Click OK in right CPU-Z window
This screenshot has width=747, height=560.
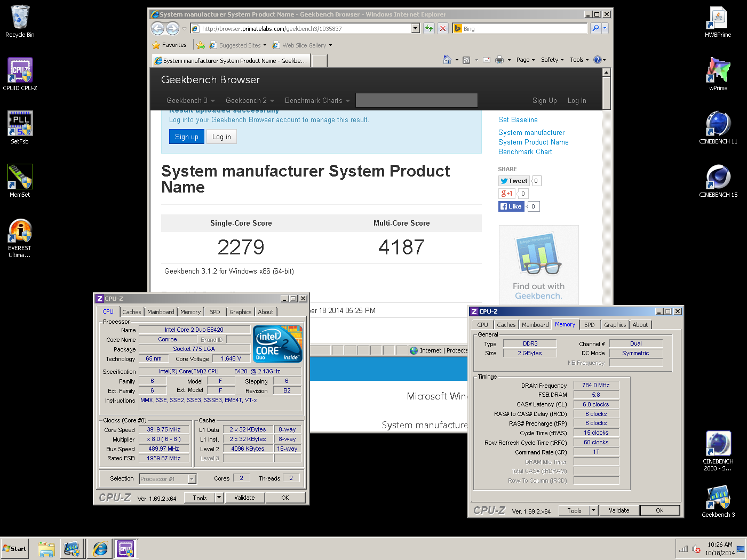(659, 510)
